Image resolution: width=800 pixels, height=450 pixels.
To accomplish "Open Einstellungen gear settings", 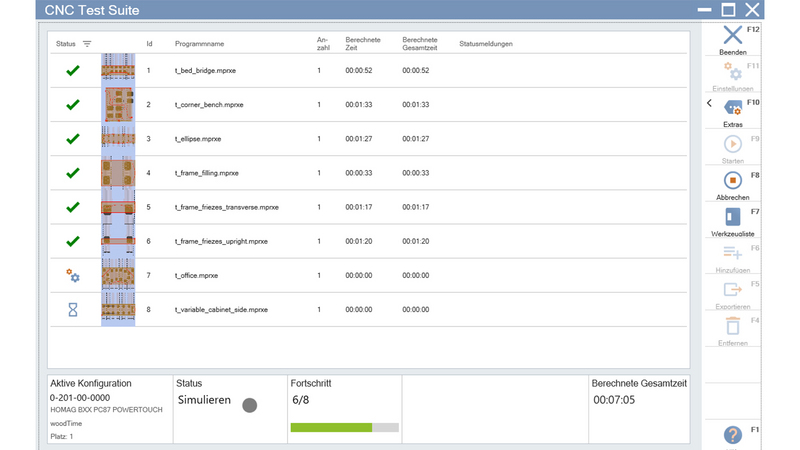I will coord(733,72).
